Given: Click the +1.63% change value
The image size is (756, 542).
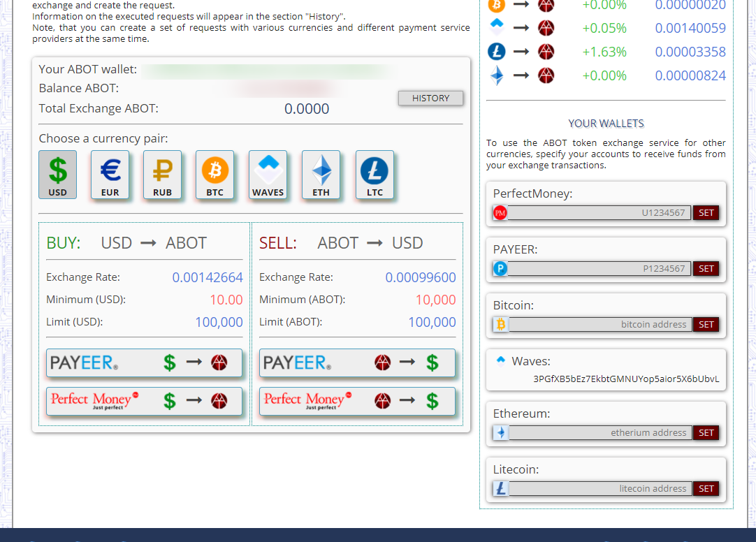Looking at the screenshot, I should [604, 52].
